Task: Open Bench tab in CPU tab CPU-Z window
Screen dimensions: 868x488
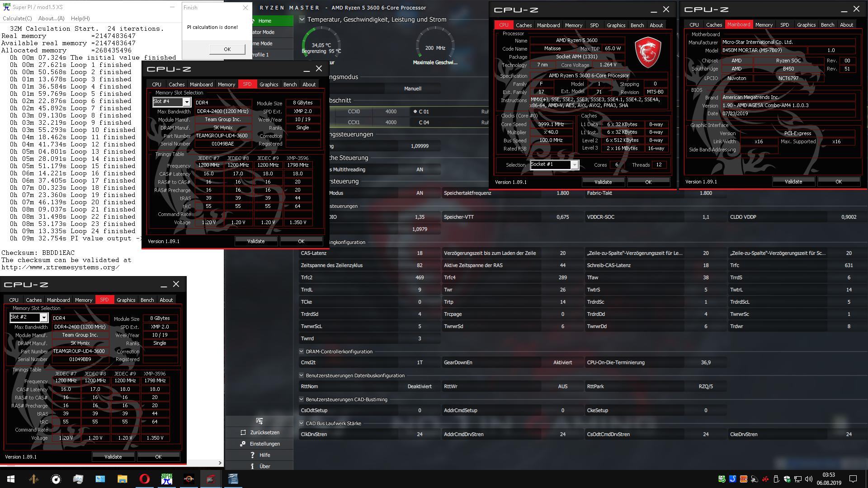Action: click(x=637, y=25)
